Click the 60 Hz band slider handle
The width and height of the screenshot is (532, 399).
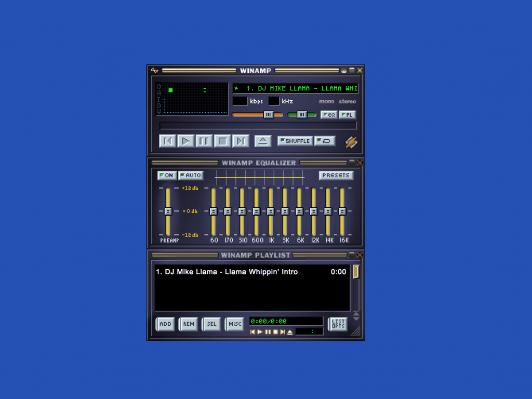(x=214, y=211)
